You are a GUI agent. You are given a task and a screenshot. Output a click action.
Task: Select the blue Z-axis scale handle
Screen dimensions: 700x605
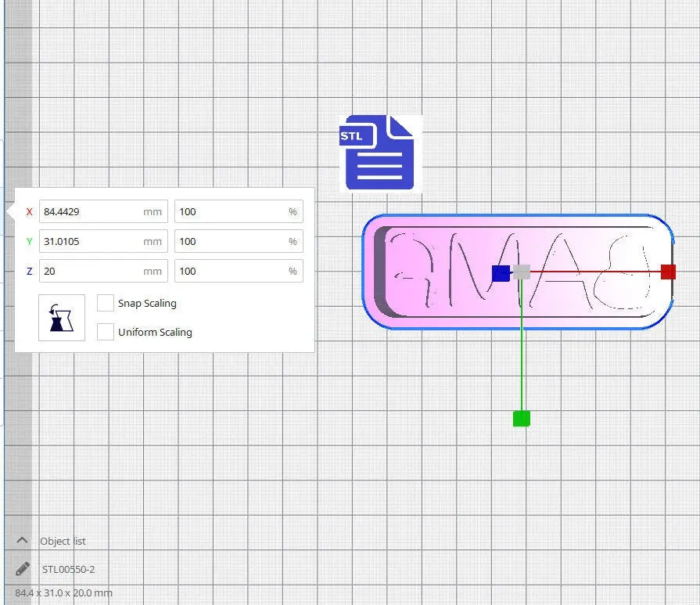[501, 273]
